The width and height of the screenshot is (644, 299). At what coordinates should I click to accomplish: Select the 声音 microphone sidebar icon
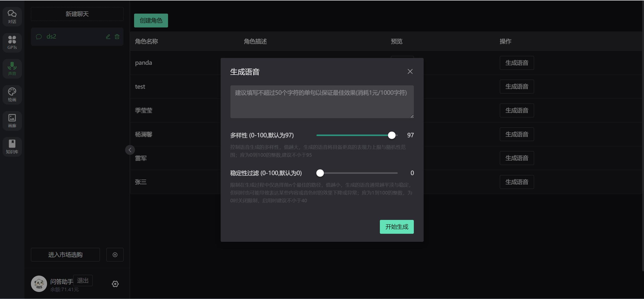[x=12, y=69]
